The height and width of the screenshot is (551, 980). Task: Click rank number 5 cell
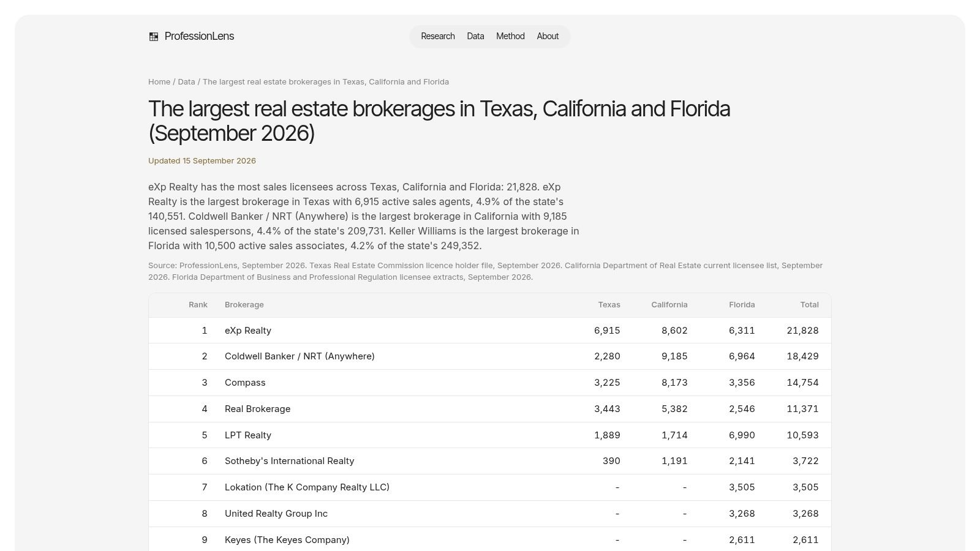click(205, 435)
